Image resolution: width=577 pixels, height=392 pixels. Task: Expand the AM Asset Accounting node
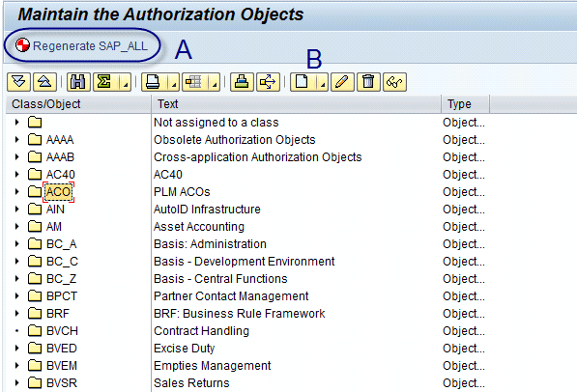tap(16, 226)
